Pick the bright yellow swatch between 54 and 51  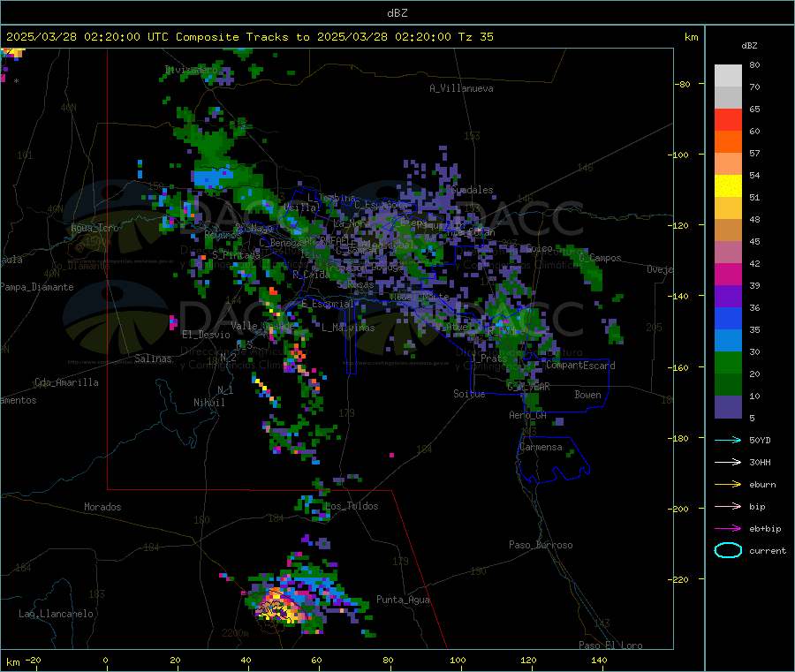(x=728, y=186)
